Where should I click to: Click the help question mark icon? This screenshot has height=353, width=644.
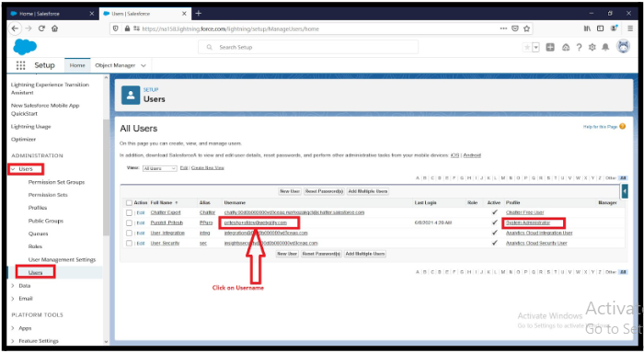[579, 47]
